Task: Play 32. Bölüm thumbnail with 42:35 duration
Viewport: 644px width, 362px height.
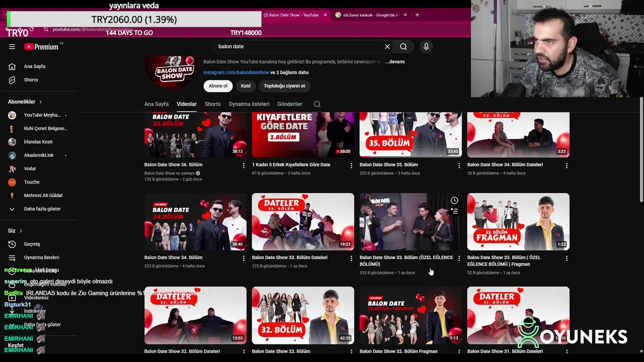Action: tap(303, 315)
